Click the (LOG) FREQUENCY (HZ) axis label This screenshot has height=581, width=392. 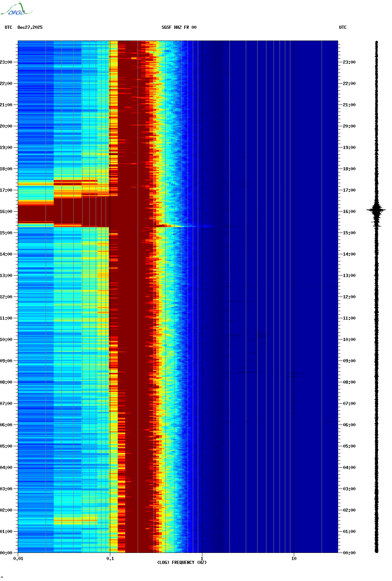182,562
